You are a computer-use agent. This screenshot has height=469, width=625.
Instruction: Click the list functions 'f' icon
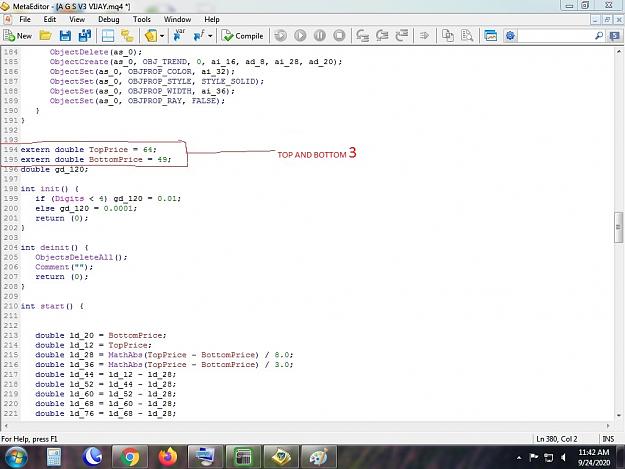pyautogui.click(x=199, y=35)
